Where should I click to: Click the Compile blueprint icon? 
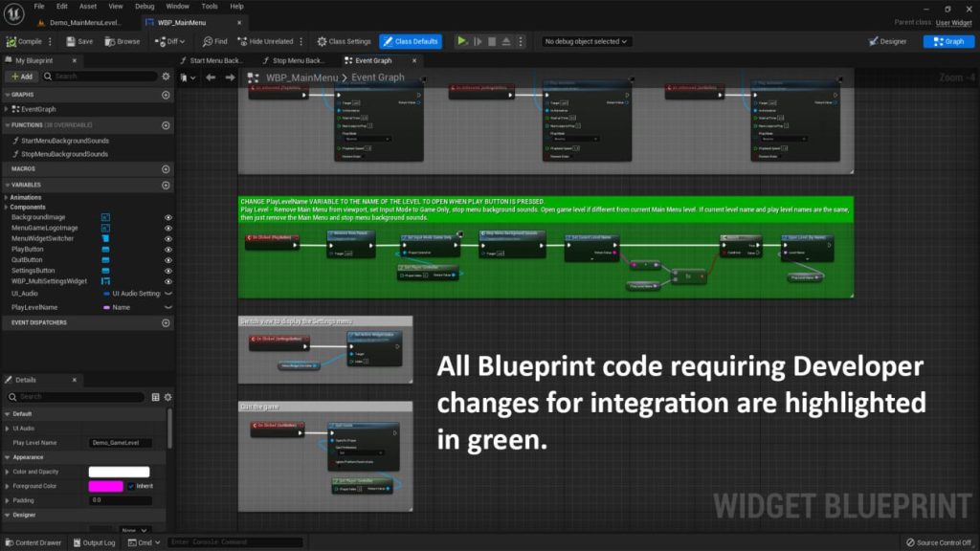click(11, 41)
